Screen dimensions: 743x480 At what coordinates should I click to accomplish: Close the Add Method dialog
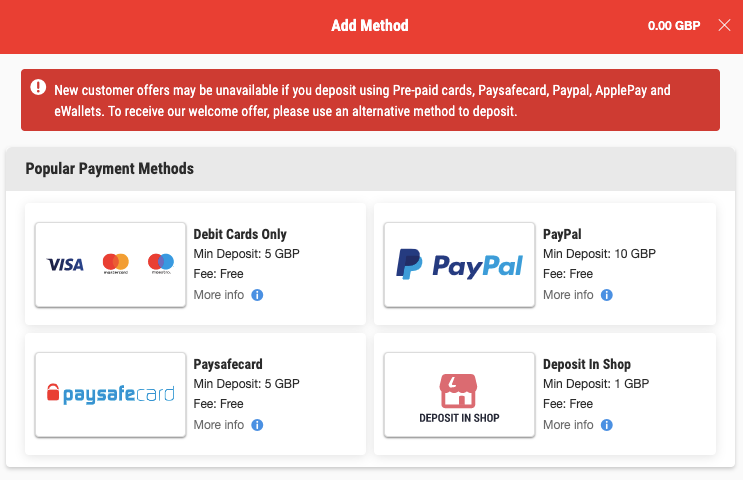coord(724,25)
